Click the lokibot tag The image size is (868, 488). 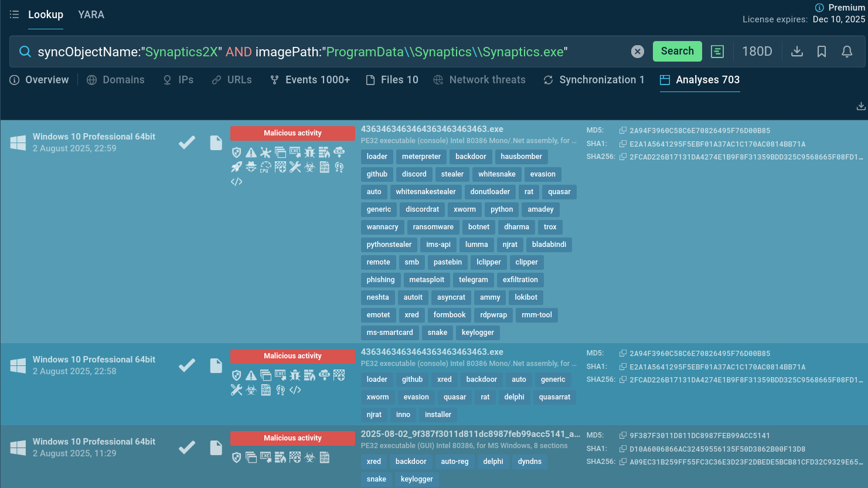click(x=526, y=297)
